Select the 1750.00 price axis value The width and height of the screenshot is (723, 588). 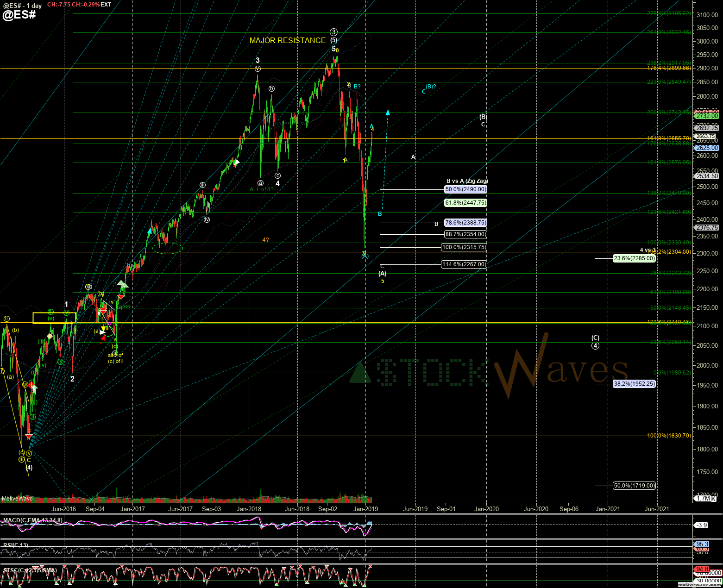point(707,472)
